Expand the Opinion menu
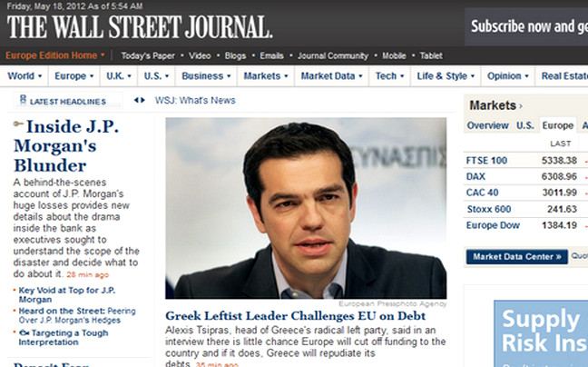The width and height of the screenshot is (588, 367). point(508,76)
